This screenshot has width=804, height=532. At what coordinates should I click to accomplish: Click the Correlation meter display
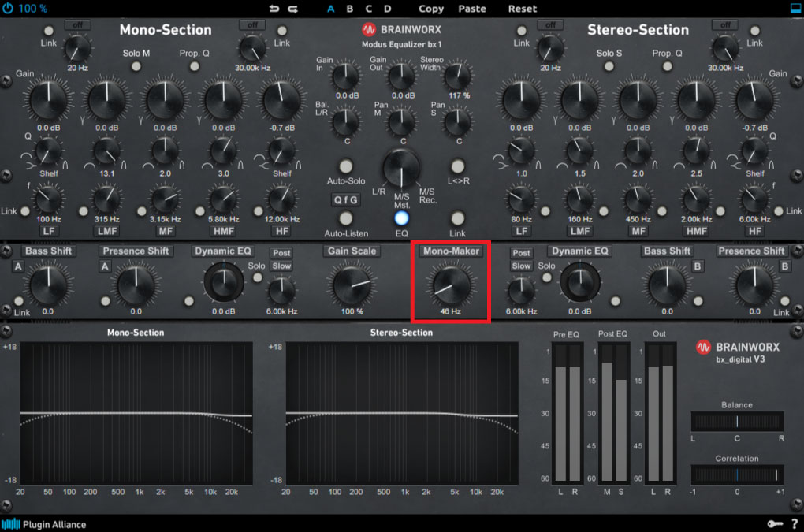click(737, 475)
